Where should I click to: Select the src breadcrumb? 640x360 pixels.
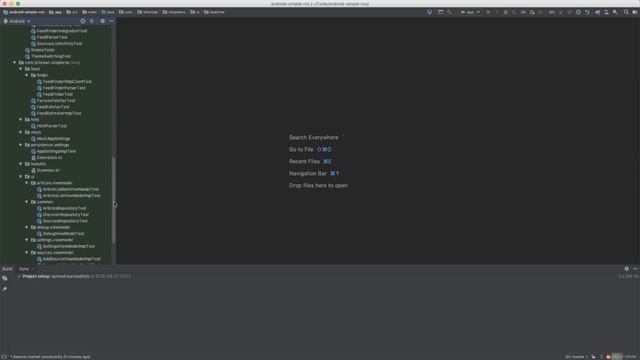tap(72, 12)
